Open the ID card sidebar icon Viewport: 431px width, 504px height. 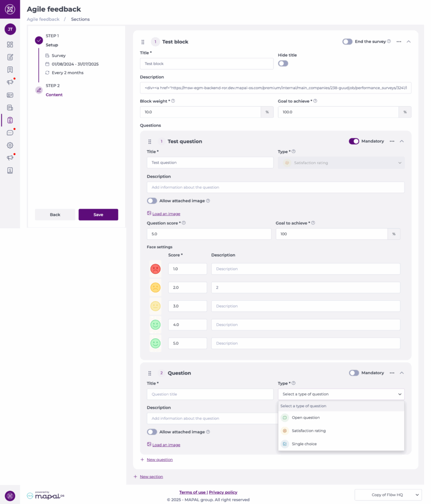(x=10, y=95)
